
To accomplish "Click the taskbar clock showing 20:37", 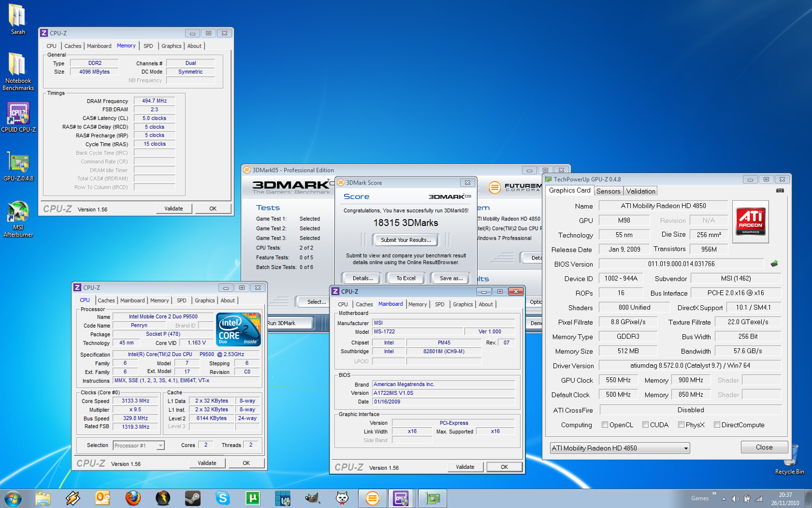I will pos(785,498).
